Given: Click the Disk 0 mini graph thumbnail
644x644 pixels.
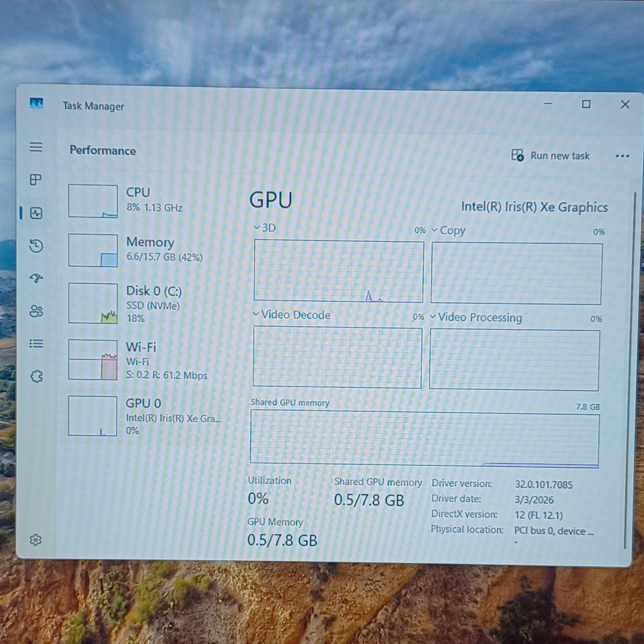Looking at the screenshot, I should tap(93, 303).
